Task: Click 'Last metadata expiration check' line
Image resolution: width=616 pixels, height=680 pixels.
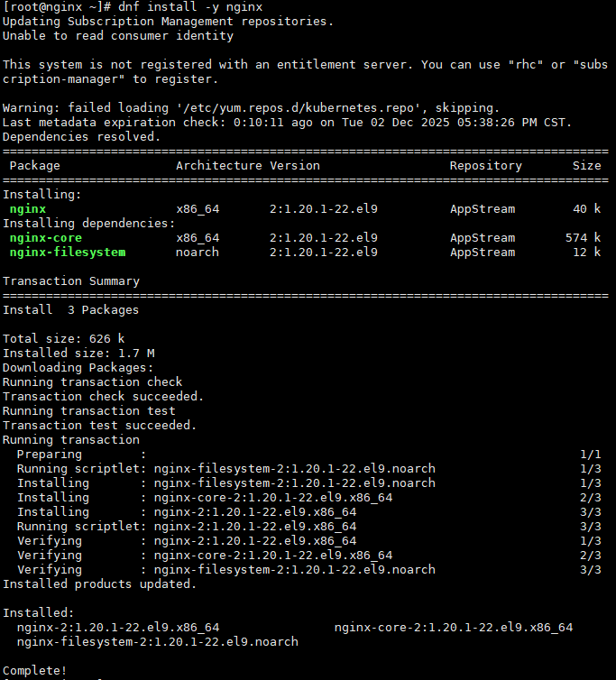Action: pos(287,123)
